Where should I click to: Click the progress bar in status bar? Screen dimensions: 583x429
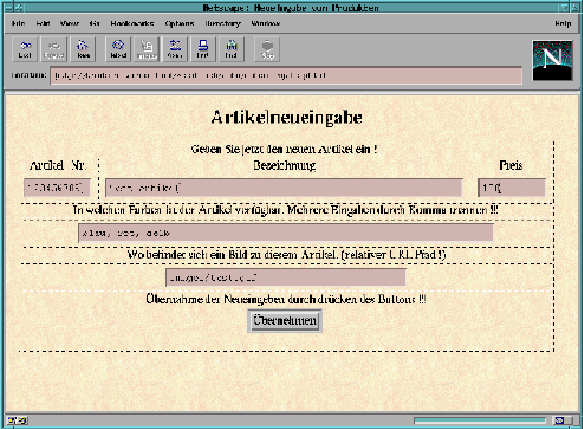(x=480, y=420)
